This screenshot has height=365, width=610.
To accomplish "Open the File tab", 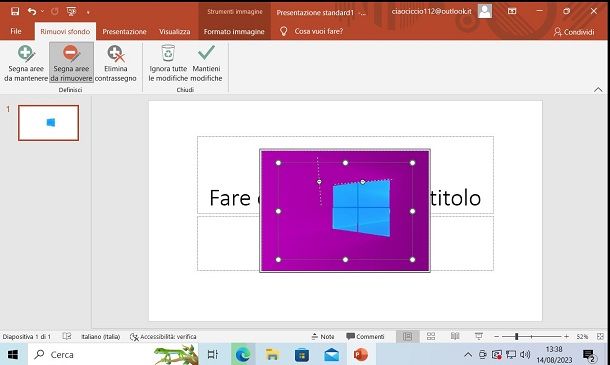I will (x=16, y=32).
